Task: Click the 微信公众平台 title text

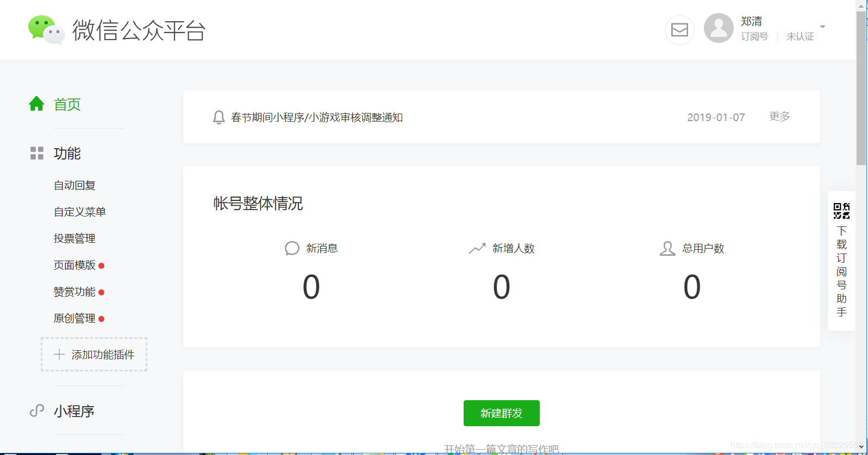Action: (x=139, y=30)
